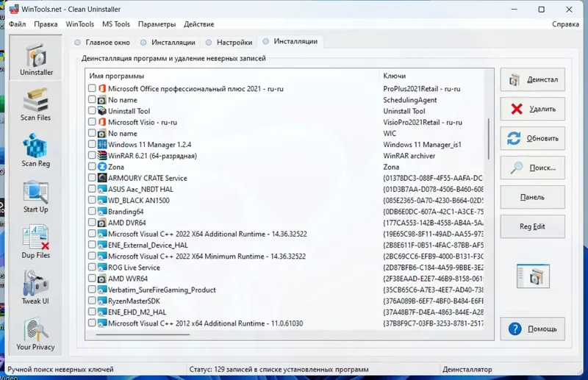This screenshot has height=380, width=588.
Task: Open the Scan Reg tool
Action: (35, 150)
